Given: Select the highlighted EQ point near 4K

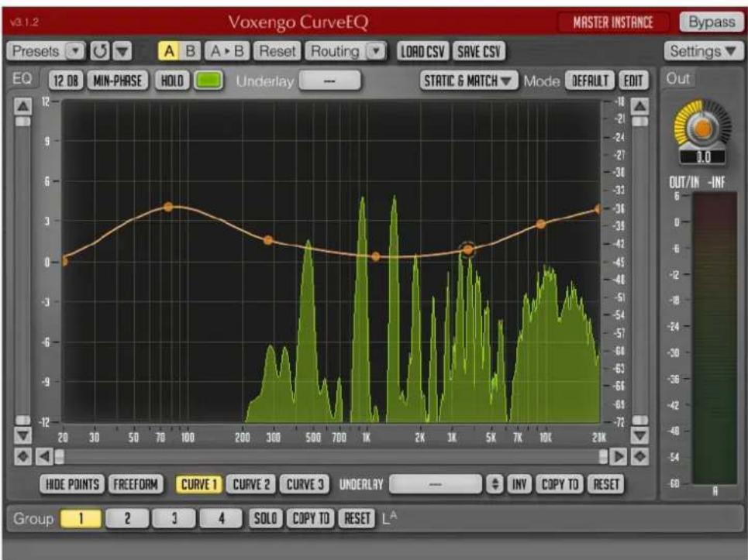Looking at the screenshot, I should click(x=468, y=249).
